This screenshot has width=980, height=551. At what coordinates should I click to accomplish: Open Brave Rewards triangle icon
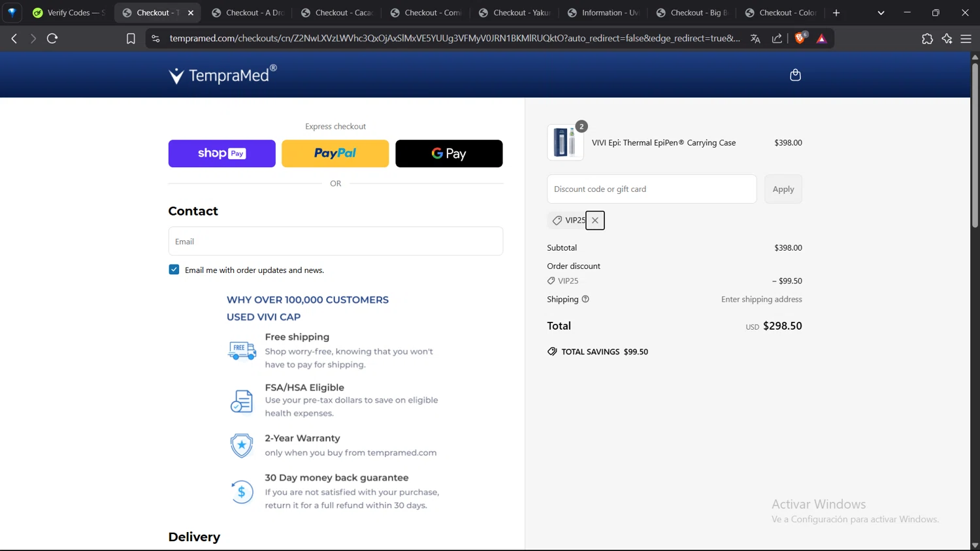point(822,39)
